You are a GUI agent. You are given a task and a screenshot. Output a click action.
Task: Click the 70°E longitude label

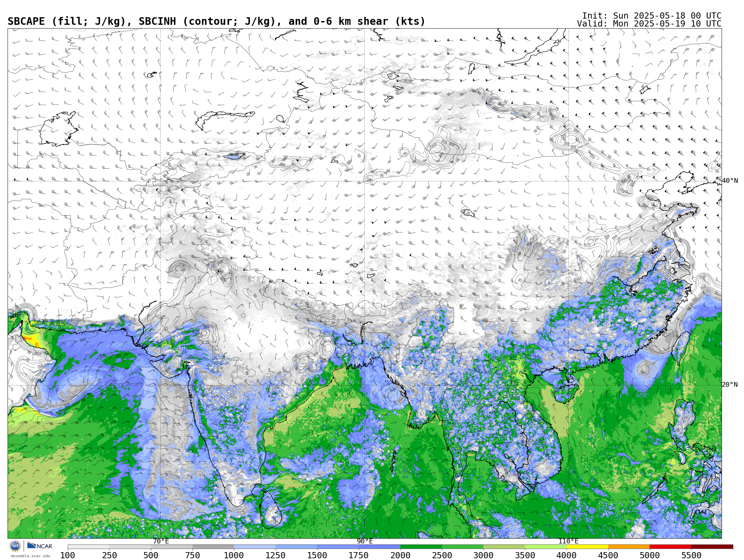pos(161,541)
